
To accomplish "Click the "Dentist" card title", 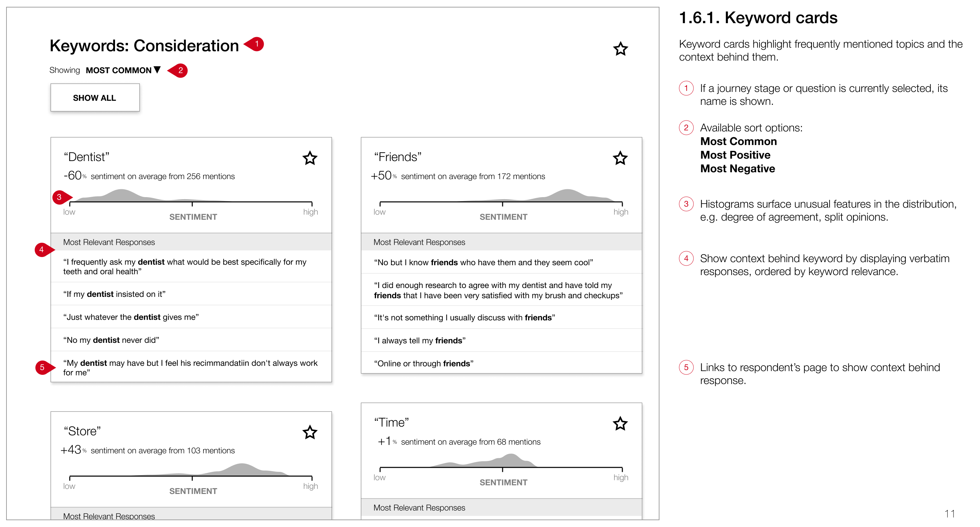I will point(86,157).
